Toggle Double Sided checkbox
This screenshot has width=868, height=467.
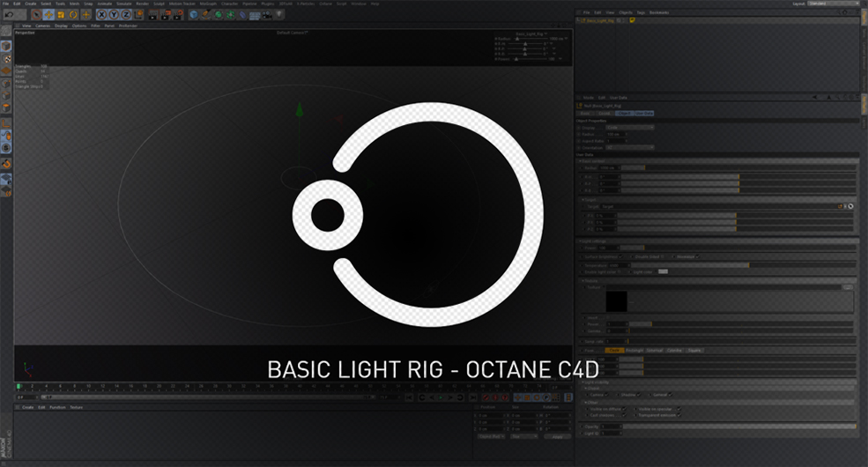[664, 256]
